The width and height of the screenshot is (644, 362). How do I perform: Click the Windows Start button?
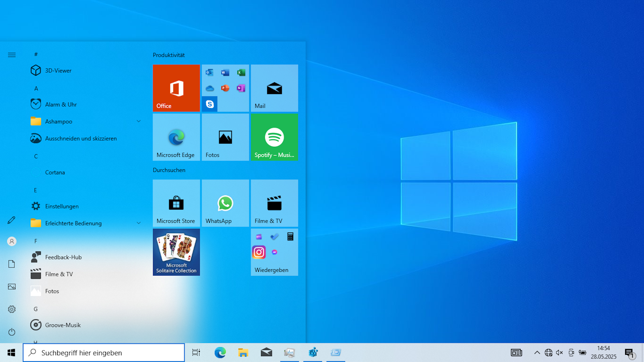11,353
